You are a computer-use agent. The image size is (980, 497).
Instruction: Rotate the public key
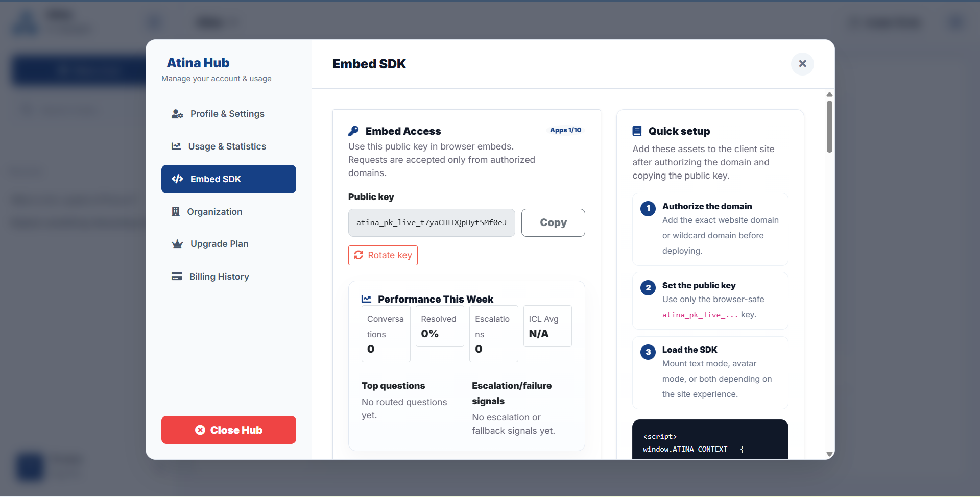(383, 255)
